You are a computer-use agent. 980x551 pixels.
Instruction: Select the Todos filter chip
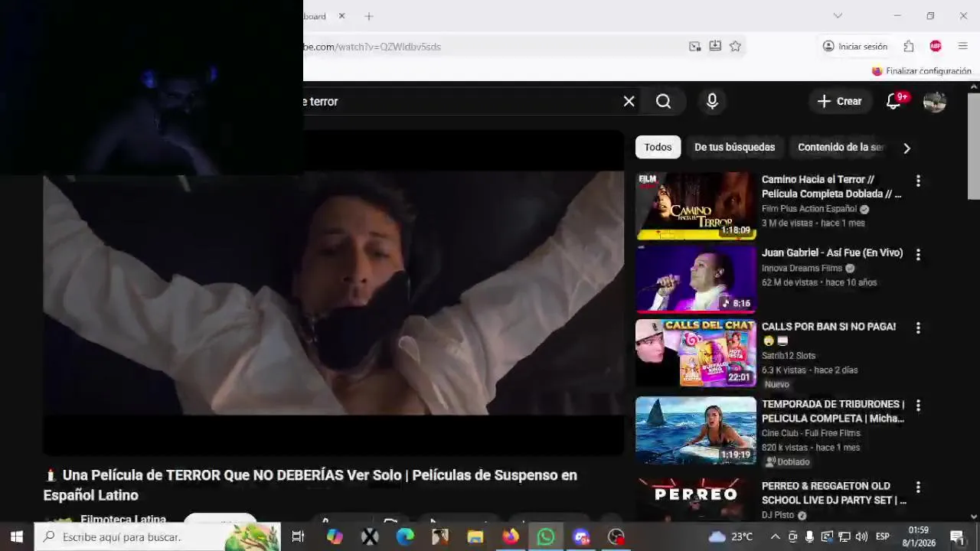(x=658, y=147)
